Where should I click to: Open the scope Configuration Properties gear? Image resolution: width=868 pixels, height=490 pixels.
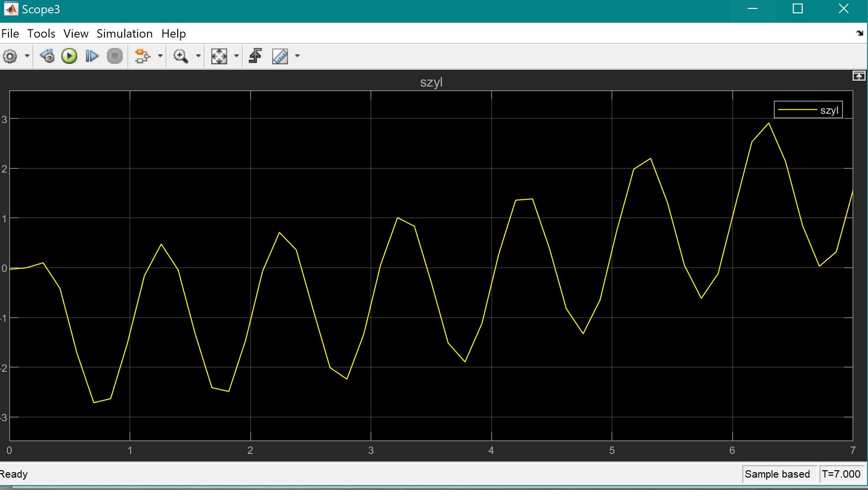[x=10, y=56]
